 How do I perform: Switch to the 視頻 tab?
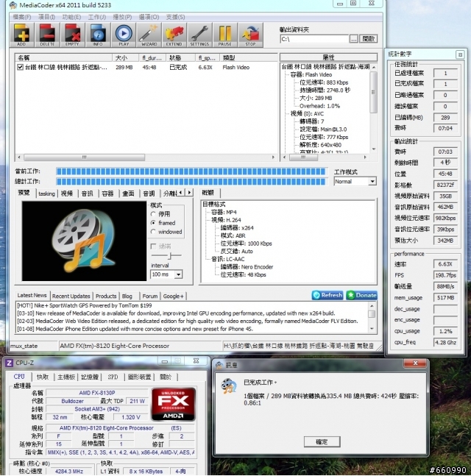(67, 193)
